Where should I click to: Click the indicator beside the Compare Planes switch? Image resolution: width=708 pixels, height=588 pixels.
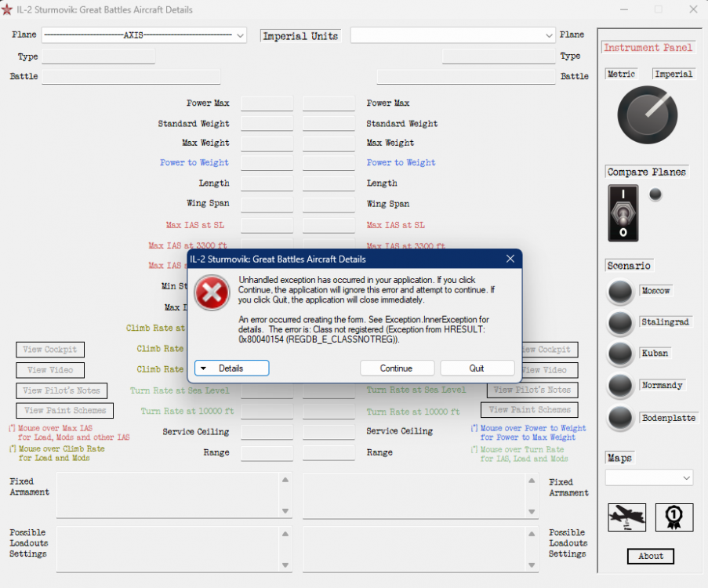coord(655,194)
